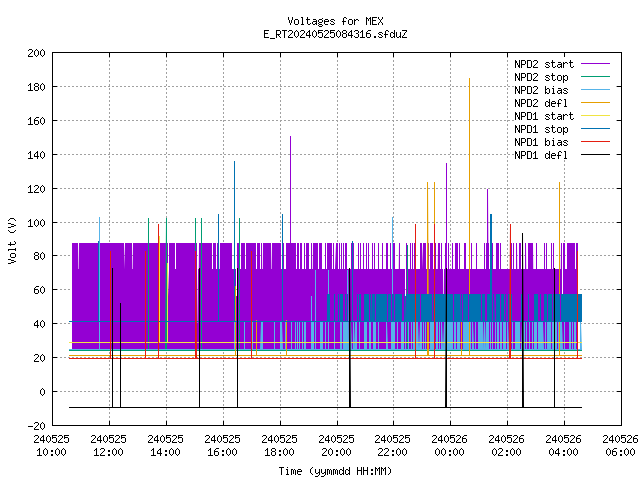The width and height of the screenshot is (640, 480).
Task: Click the y-axis tick value 0
Action: click(x=42, y=392)
